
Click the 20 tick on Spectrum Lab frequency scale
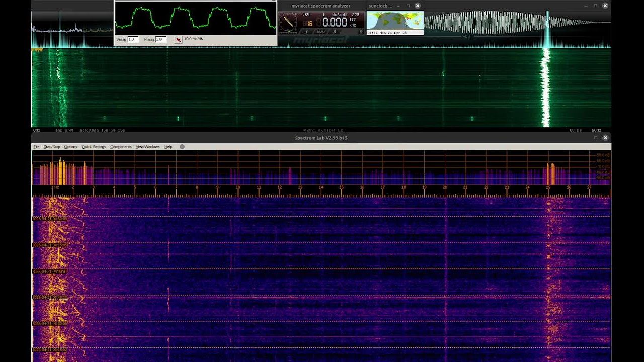[445, 187]
